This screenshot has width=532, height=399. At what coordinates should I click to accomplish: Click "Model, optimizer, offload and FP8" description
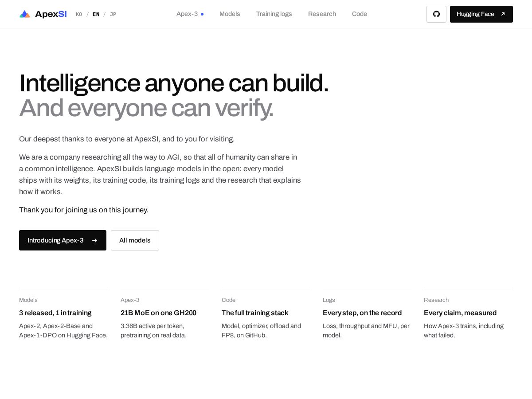[262, 331]
